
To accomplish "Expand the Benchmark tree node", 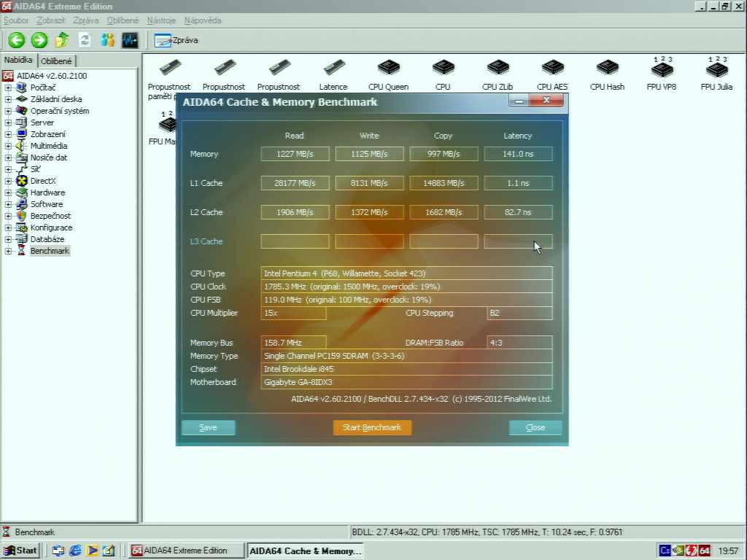I will coord(8,251).
